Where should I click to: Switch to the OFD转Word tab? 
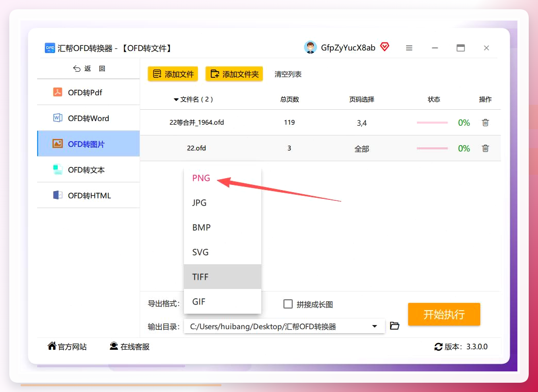[x=89, y=118]
